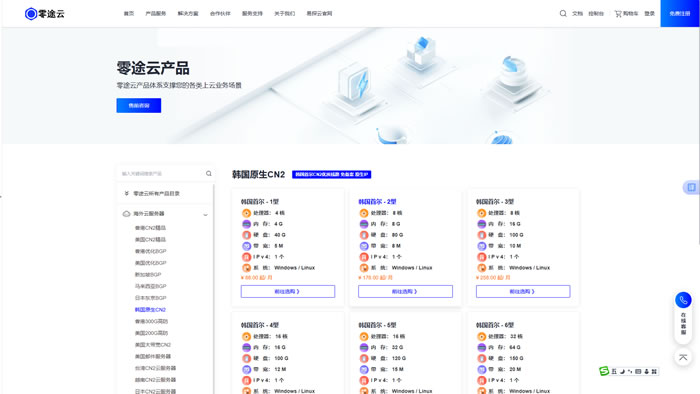Click the 韩国首尔 - 2型 card title
Image resolution: width=700 pixels, height=394 pixels.
click(377, 202)
